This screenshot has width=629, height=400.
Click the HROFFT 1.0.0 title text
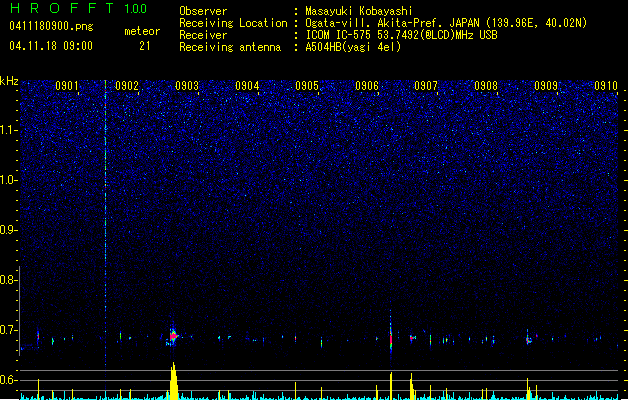pos(78,8)
